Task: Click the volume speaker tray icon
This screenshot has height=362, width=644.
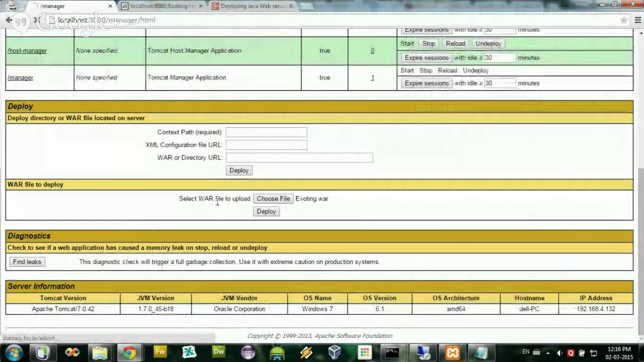Action: [559, 353]
